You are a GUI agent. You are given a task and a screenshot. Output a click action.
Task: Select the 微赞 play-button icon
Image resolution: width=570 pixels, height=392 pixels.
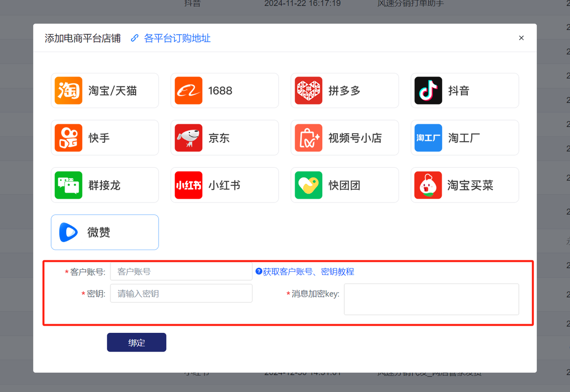tap(69, 232)
